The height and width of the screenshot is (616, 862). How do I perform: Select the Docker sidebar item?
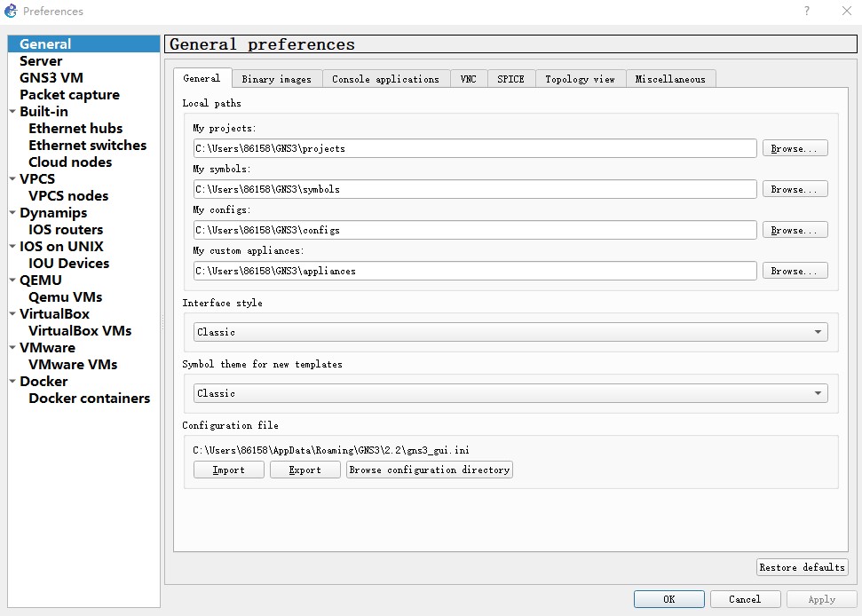click(x=43, y=382)
